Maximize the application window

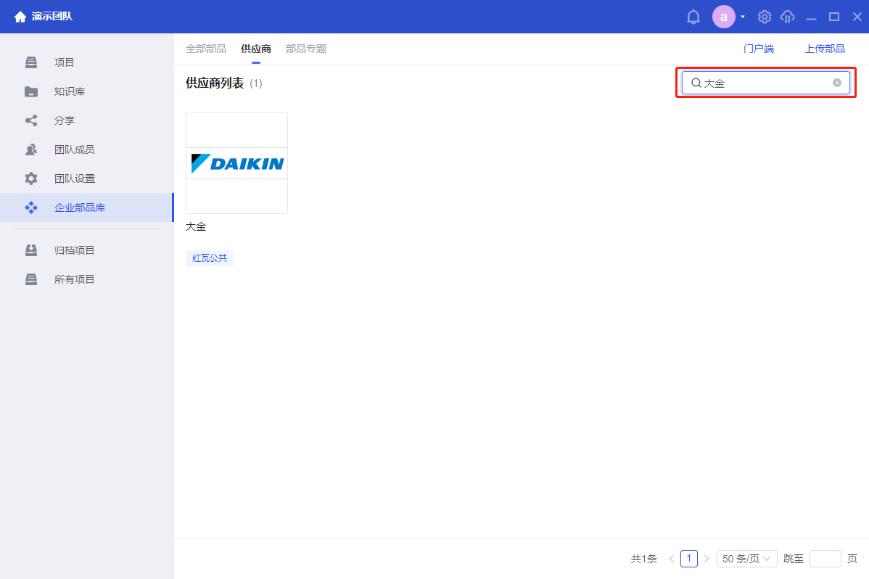point(834,17)
